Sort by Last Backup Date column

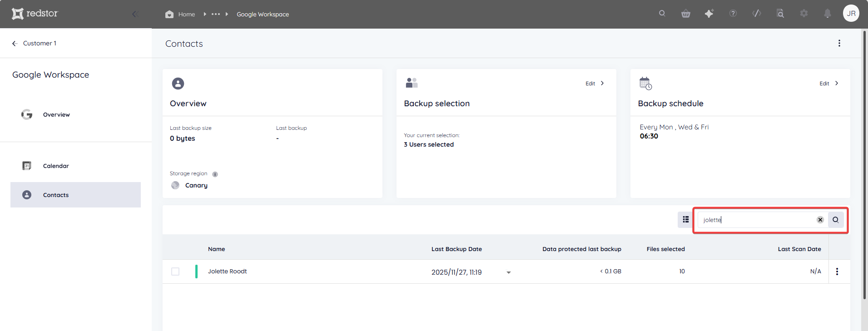(456, 249)
